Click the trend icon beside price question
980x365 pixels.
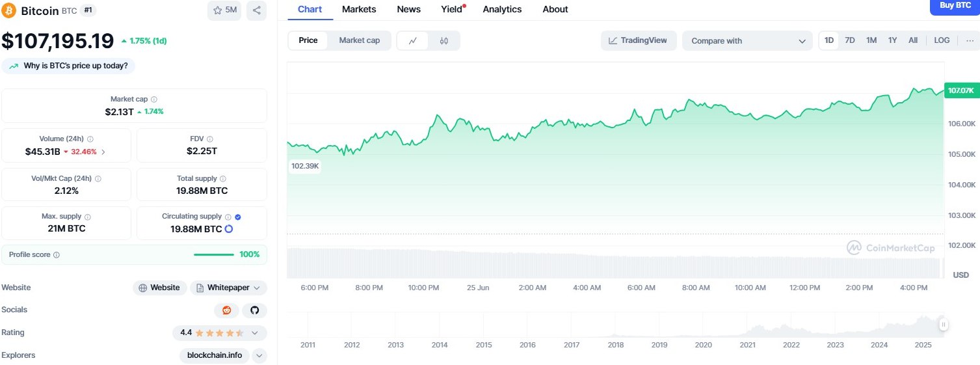tap(14, 66)
